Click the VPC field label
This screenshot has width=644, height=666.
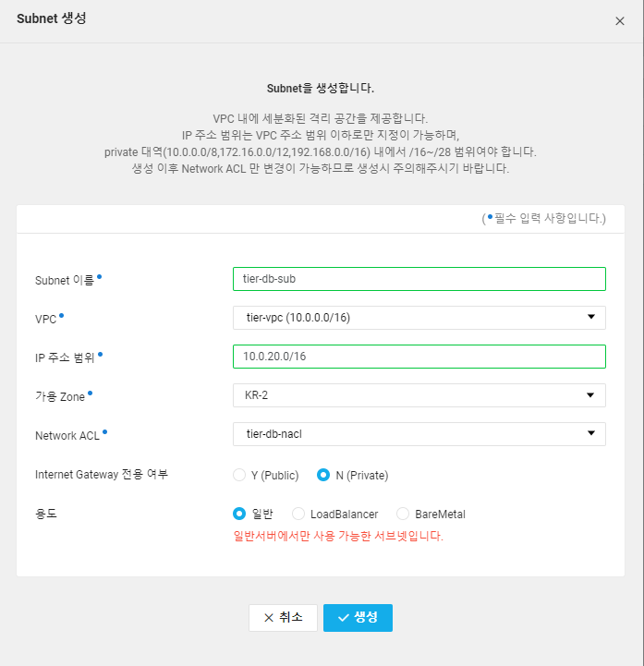pos(46,320)
